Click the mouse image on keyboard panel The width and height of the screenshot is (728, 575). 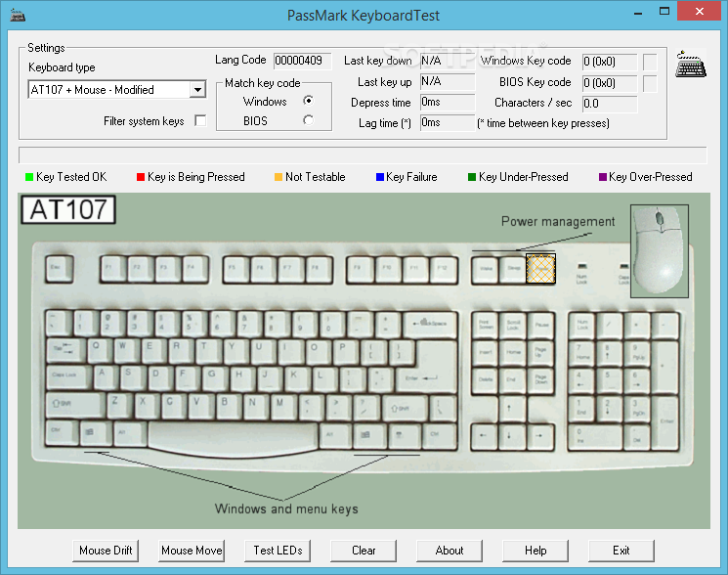pos(659,250)
